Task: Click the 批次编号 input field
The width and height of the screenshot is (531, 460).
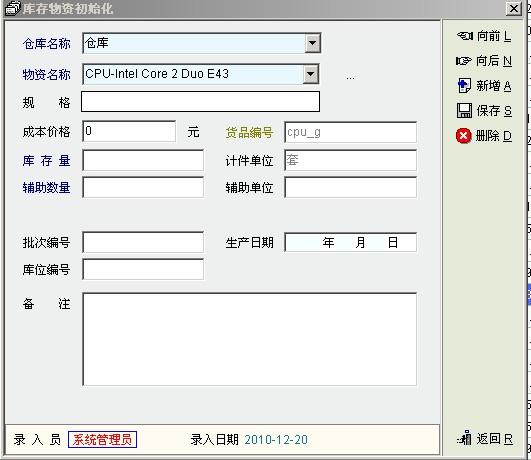Action: [143, 242]
